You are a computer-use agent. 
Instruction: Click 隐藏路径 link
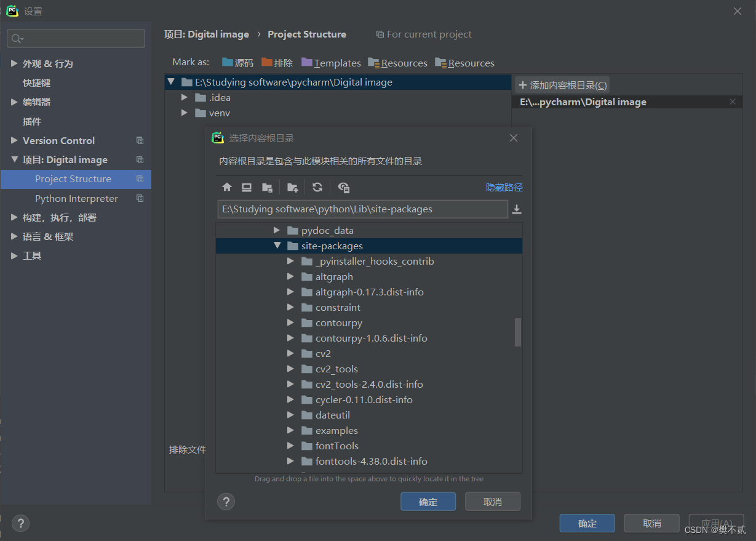[504, 187]
